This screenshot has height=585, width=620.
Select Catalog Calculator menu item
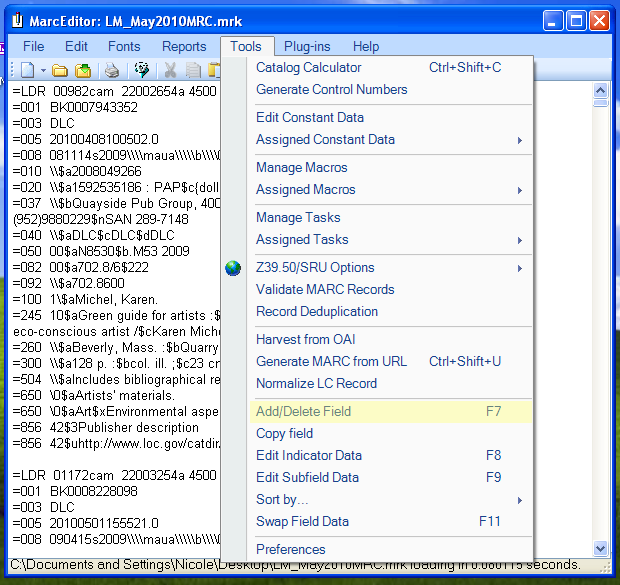(309, 68)
